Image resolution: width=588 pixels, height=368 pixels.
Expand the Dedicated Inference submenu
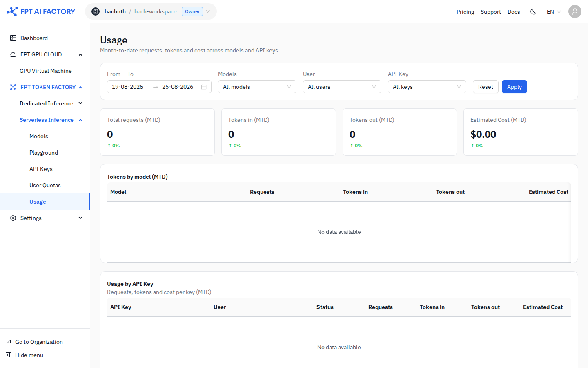(80, 103)
